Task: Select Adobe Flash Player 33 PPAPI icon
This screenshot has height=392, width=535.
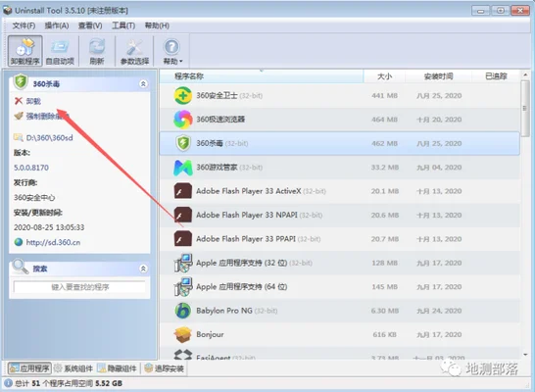Action: [x=183, y=239]
